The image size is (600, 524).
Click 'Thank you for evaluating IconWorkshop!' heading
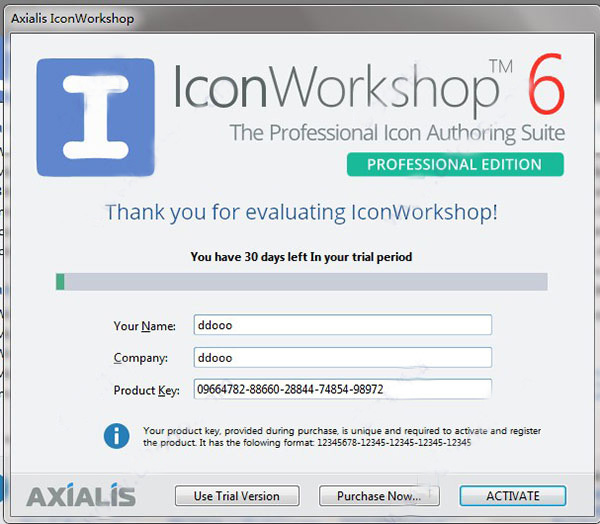(302, 212)
